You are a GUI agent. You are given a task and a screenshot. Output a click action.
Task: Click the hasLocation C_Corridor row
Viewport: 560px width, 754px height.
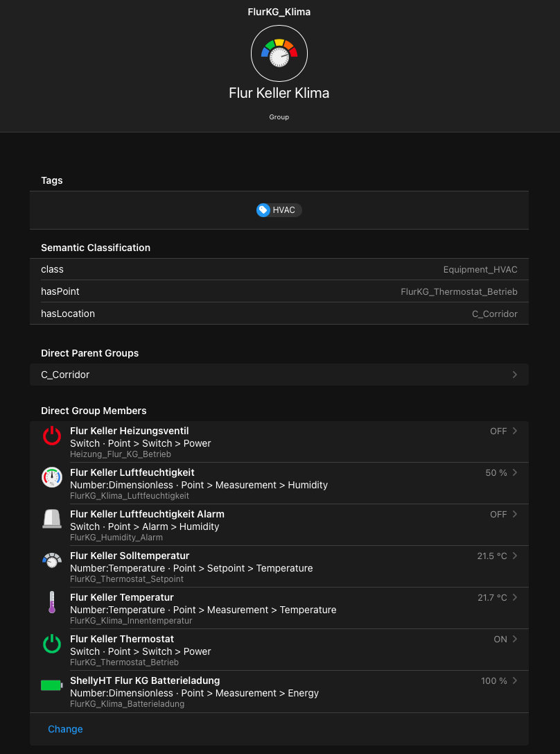pyautogui.click(x=279, y=314)
